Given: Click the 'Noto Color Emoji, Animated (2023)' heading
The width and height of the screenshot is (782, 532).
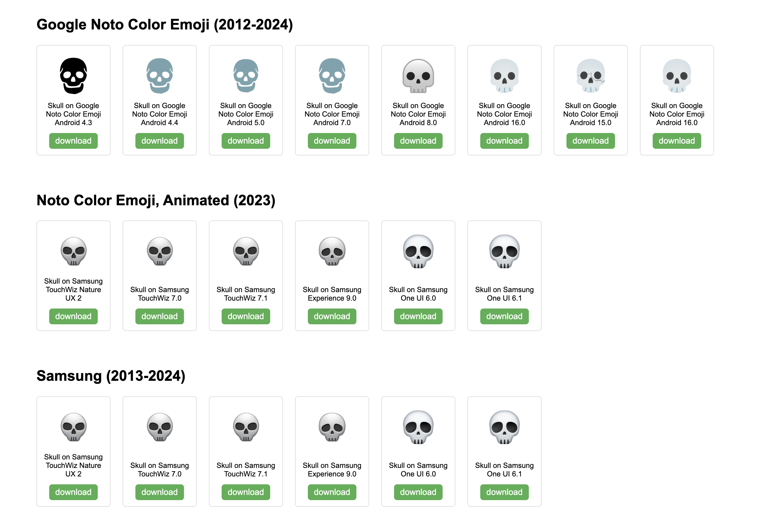Looking at the screenshot, I should point(156,200).
